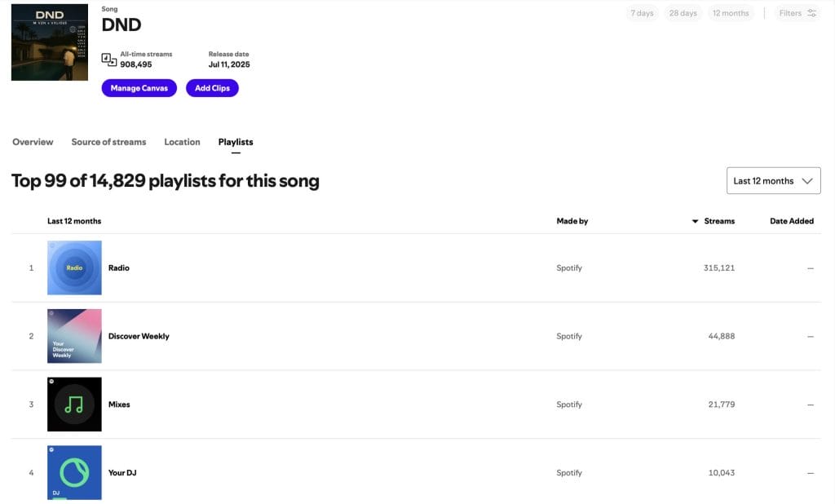The height and width of the screenshot is (504, 835).
Task: Click the Mixes music note cover
Action: [x=74, y=405]
